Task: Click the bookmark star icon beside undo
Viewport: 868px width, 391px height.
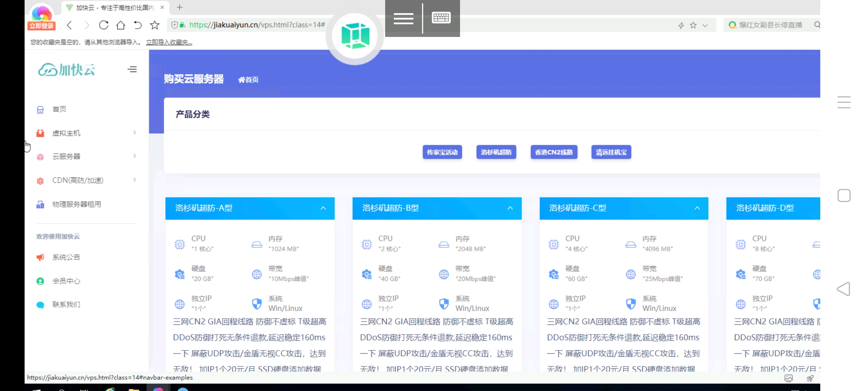Action: [x=155, y=25]
